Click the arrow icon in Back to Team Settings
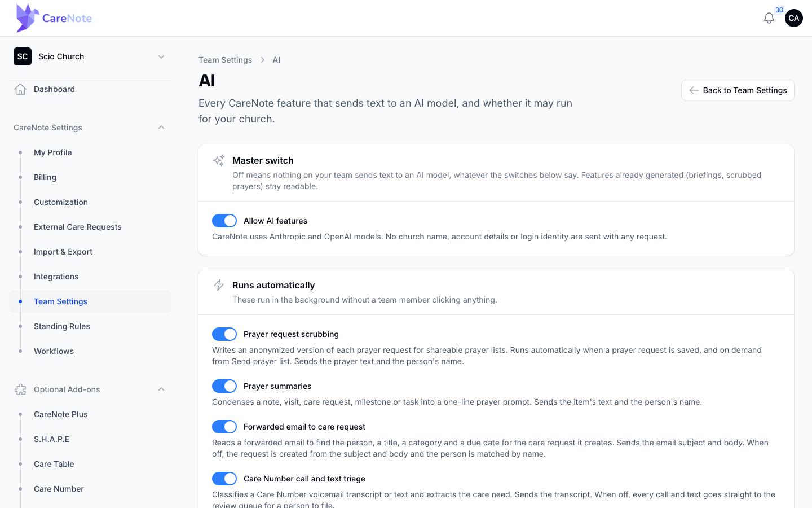The height and width of the screenshot is (508, 812). click(x=694, y=90)
